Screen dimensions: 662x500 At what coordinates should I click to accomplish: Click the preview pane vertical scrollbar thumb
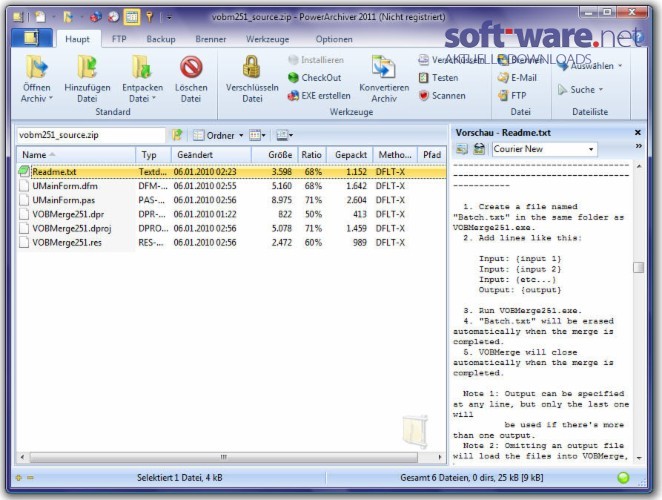point(638,267)
